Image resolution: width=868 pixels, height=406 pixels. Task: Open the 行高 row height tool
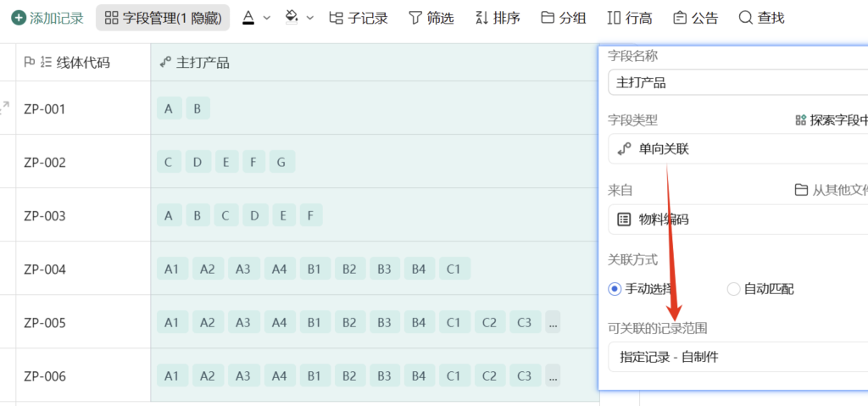[x=630, y=18]
